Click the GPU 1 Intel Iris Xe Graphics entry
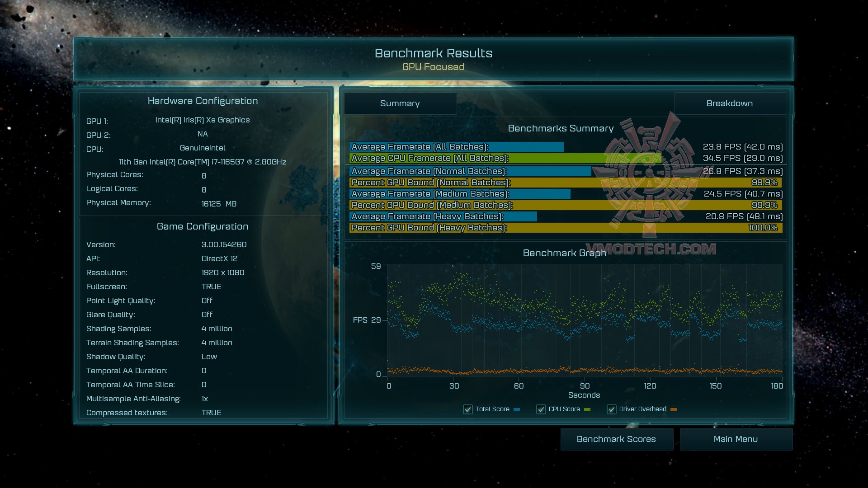Viewport: 868px width, 488px height. tap(203, 120)
